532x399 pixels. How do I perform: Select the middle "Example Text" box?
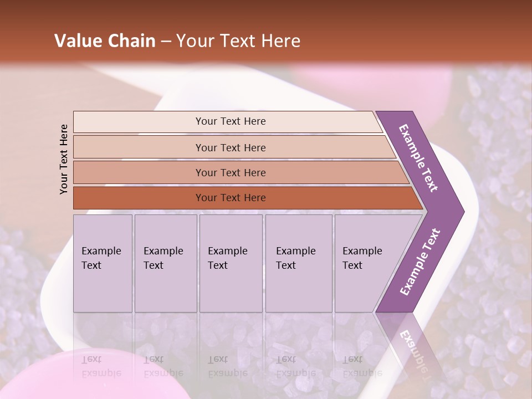coord(231,263)
